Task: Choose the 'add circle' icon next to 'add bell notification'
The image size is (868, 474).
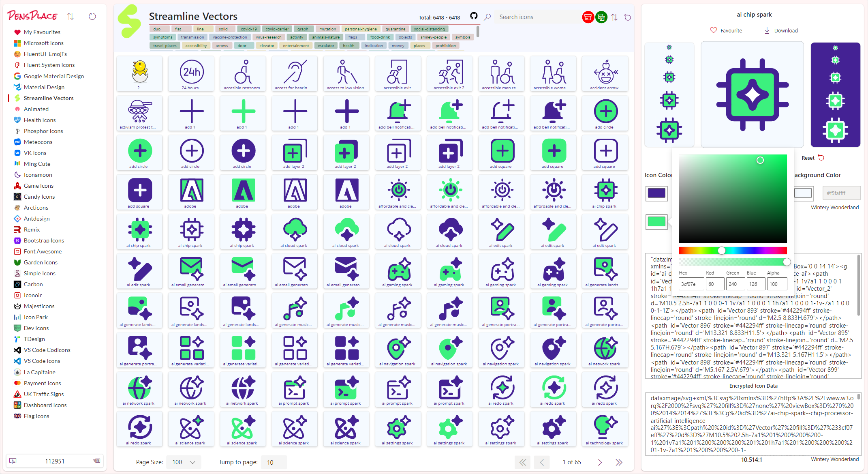Action: [x=605, y=114]
